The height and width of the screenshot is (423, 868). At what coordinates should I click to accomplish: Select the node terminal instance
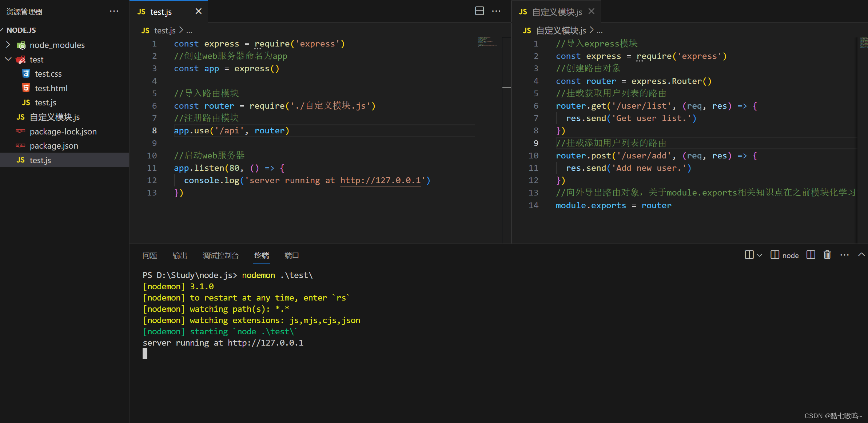coord(785,255)
